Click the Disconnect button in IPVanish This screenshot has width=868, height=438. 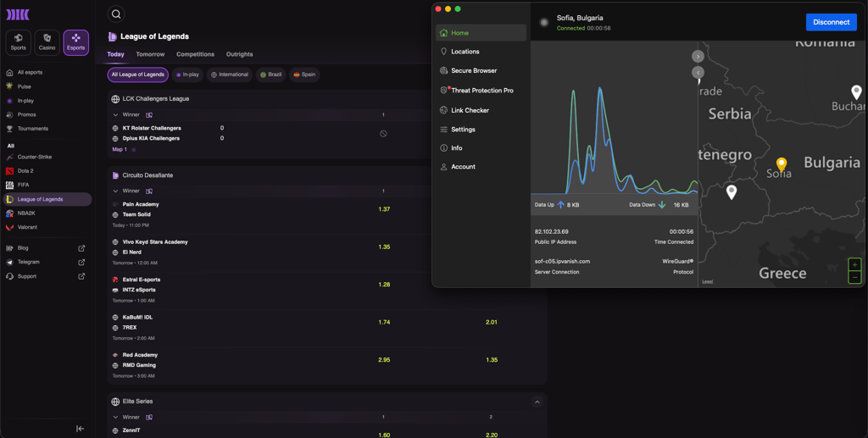[x=831, y=22]
